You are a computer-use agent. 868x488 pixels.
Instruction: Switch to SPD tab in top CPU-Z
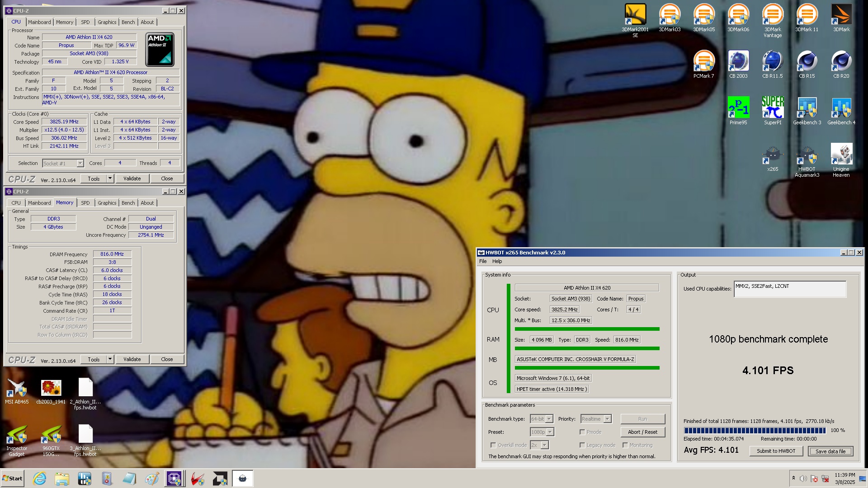click(85, 22)
